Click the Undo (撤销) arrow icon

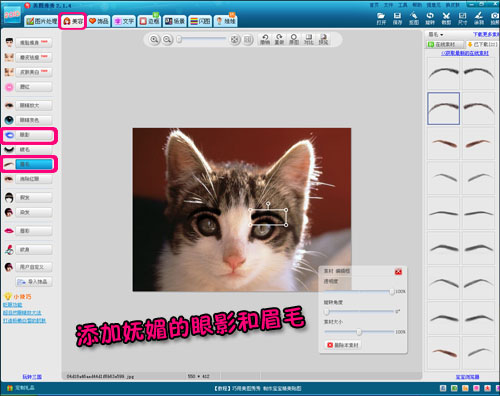tap(265, 39)
